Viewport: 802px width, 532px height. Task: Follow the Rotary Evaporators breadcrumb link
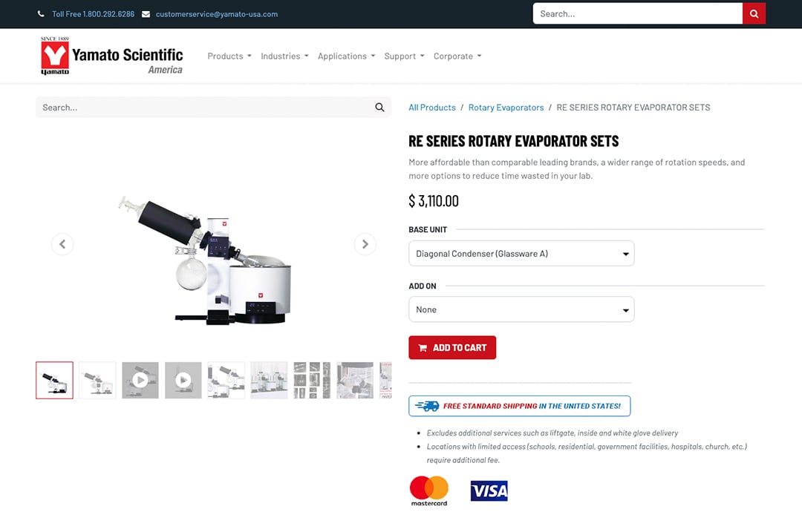[506, 108]
